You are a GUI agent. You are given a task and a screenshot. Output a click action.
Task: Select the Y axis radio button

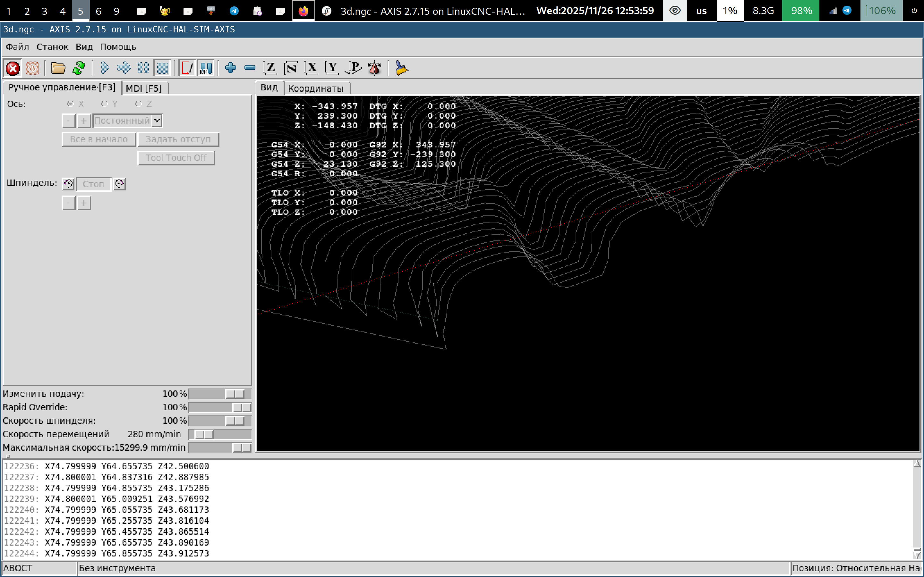pyautogui.click(x=104, y=104)
